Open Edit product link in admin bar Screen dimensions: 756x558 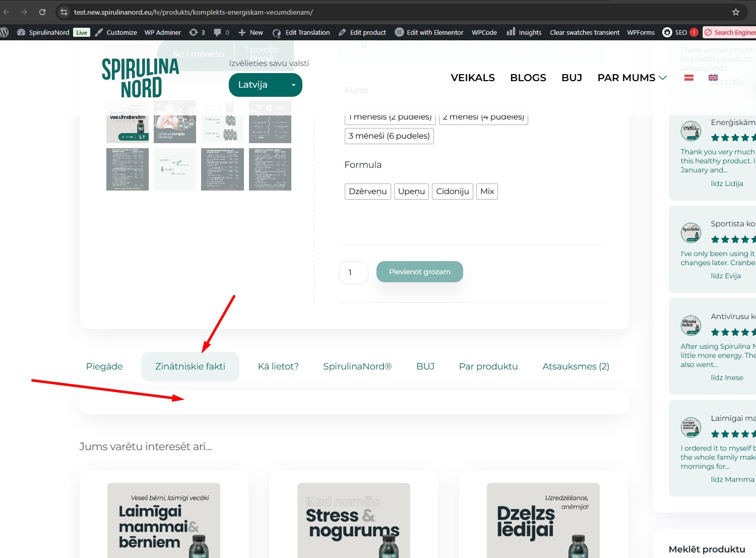(362, 32)
